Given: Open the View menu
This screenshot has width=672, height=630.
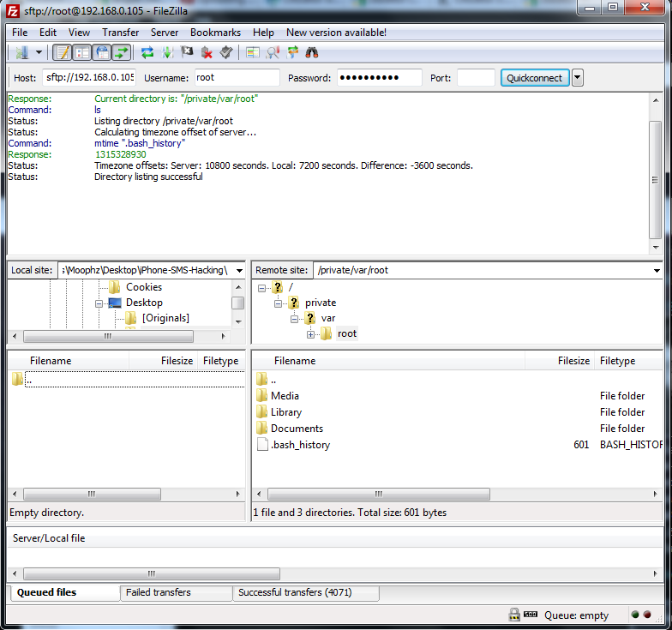Looking at the screenshot, I should pos(79,33).
